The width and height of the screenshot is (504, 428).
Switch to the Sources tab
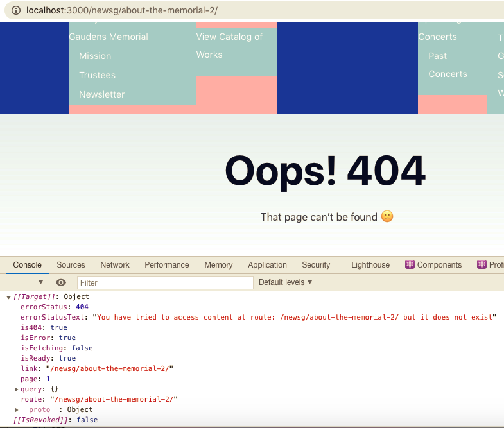click(71, 265)
